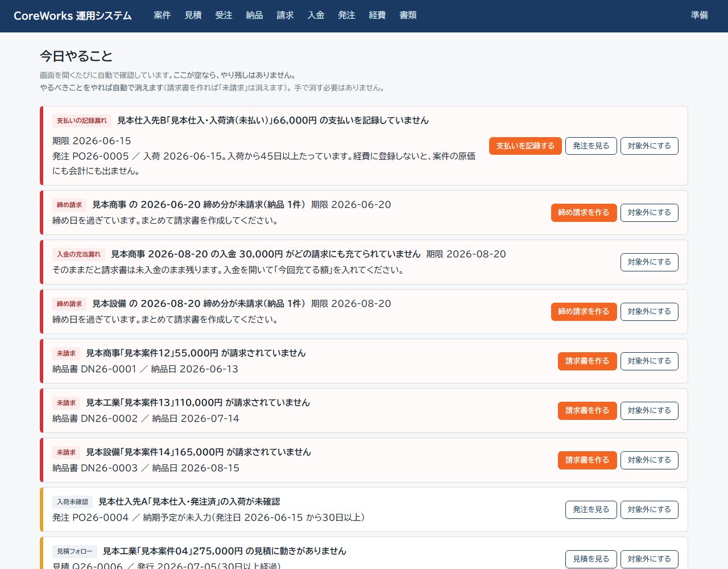Mark 見本設備 2026-08-20 締め分 as 対象外
The image size is (728, 569).
[650, 312]
